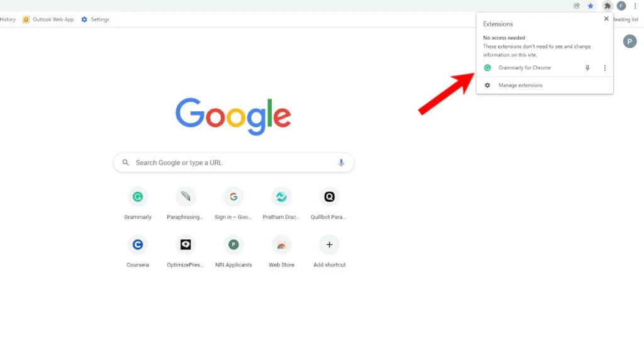Start voice search with microphone icon
644x348 pixels.
(341, 163)
